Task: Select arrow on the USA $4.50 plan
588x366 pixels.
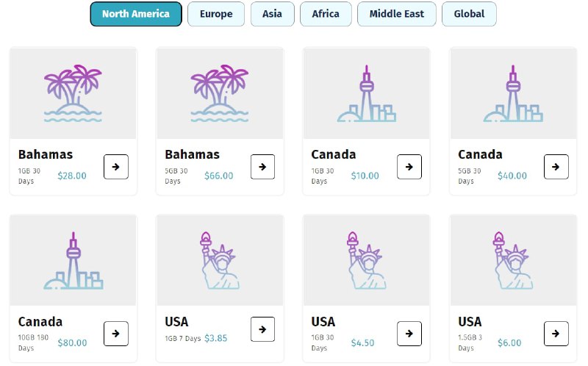Action: (409, 334)
